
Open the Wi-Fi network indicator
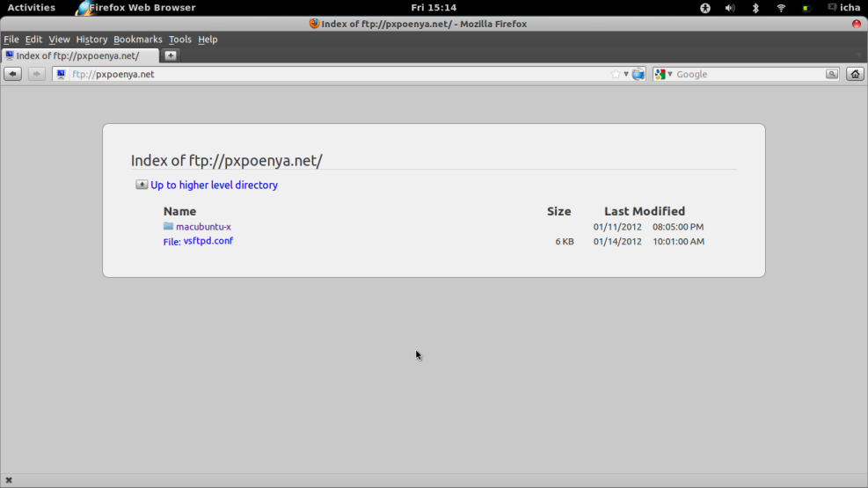781,8
